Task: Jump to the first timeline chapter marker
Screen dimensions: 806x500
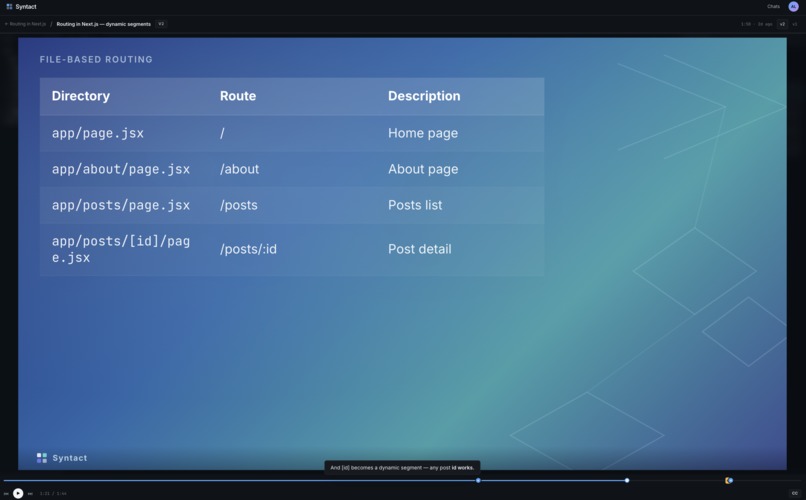Action: (x=478, y=480)
